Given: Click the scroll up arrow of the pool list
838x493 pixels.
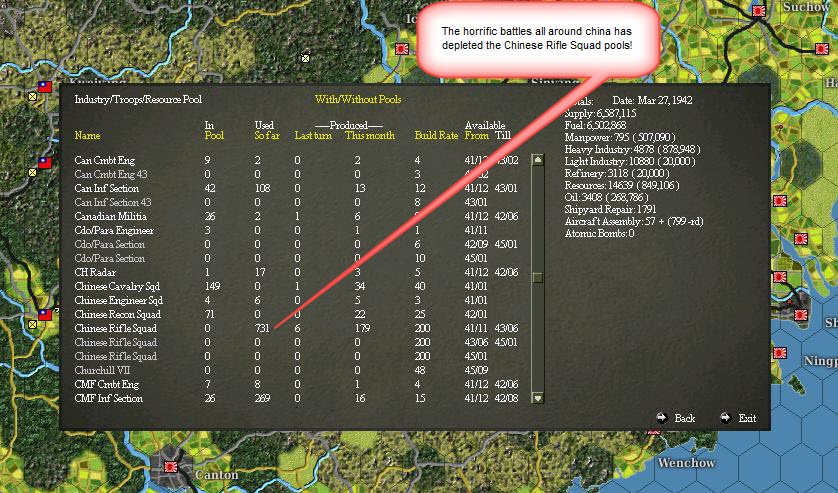Looking at the screenshot, I should 538,159.
